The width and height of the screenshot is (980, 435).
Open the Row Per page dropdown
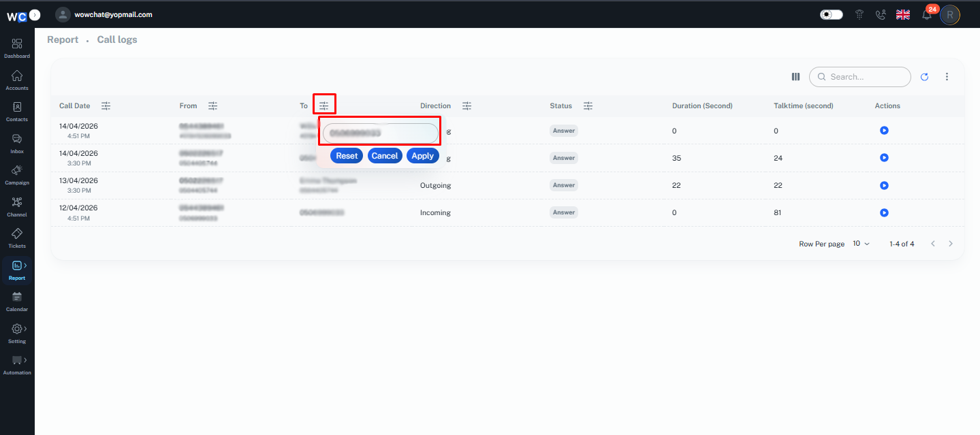point(861,244)
